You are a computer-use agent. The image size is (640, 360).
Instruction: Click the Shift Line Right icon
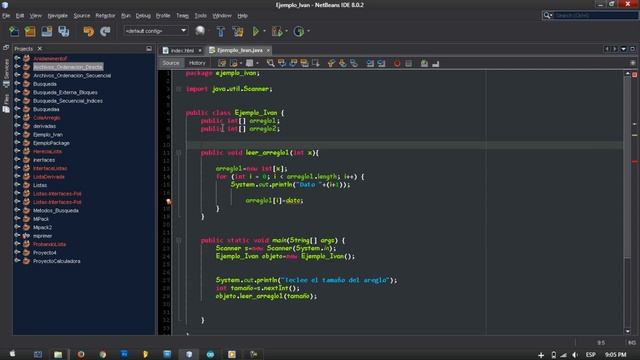coord(381,63)
